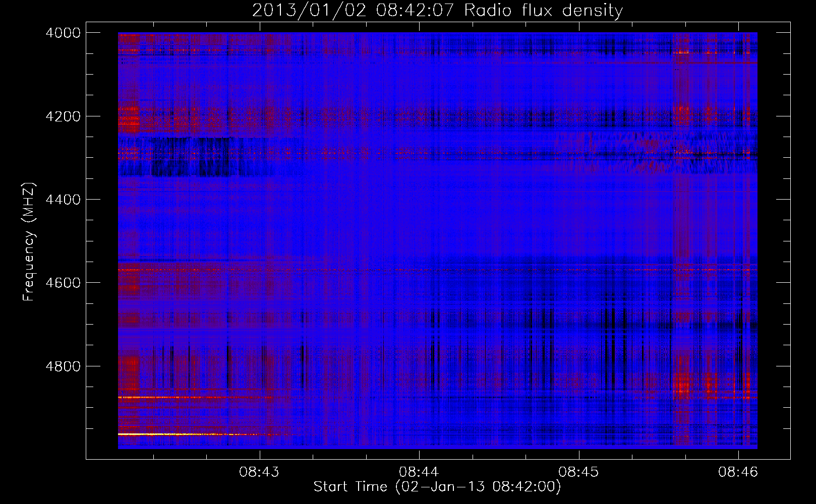Click the "Frequency (MHZ)" axis label

click(x=29, y=242)
